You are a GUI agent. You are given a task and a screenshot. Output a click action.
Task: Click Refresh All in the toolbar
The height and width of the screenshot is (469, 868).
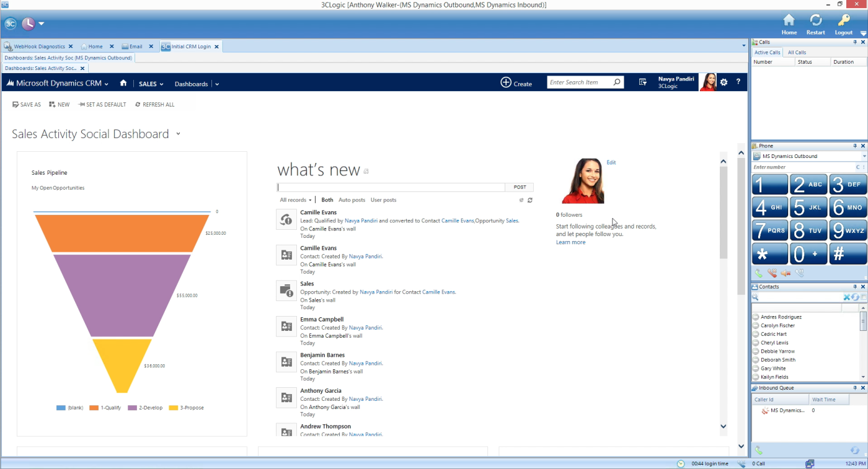point(154,105)
